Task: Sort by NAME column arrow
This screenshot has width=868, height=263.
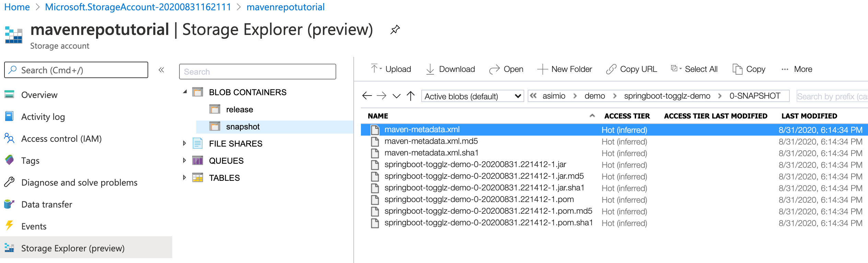Action: tap(592, 116)
